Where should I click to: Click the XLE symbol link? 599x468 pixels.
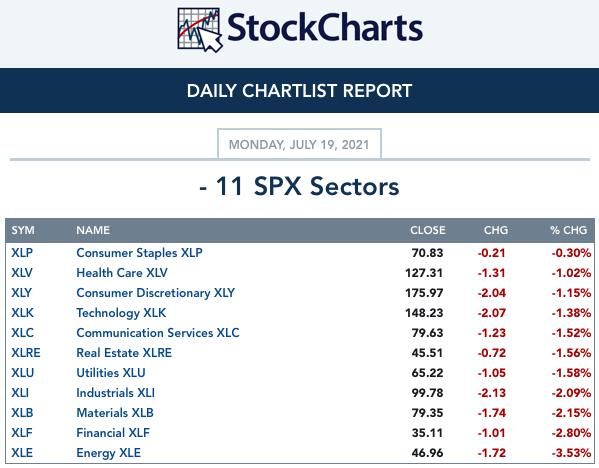point(22,453)
